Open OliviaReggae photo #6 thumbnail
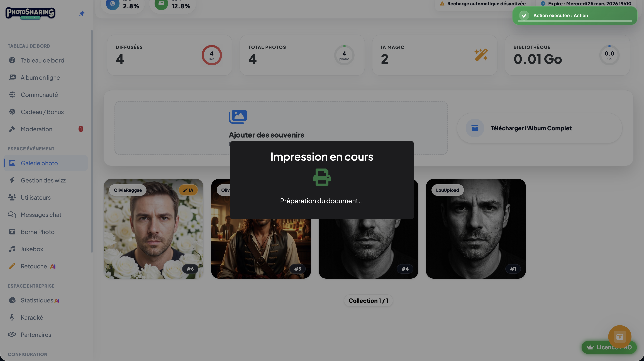Image resolution: width=644 pixels, height=361 pixels. coord(153,228)
